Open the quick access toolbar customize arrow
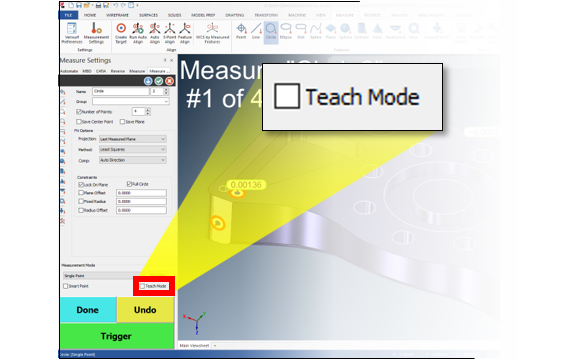Screen dimensions: 578x360 coord(137,5)
